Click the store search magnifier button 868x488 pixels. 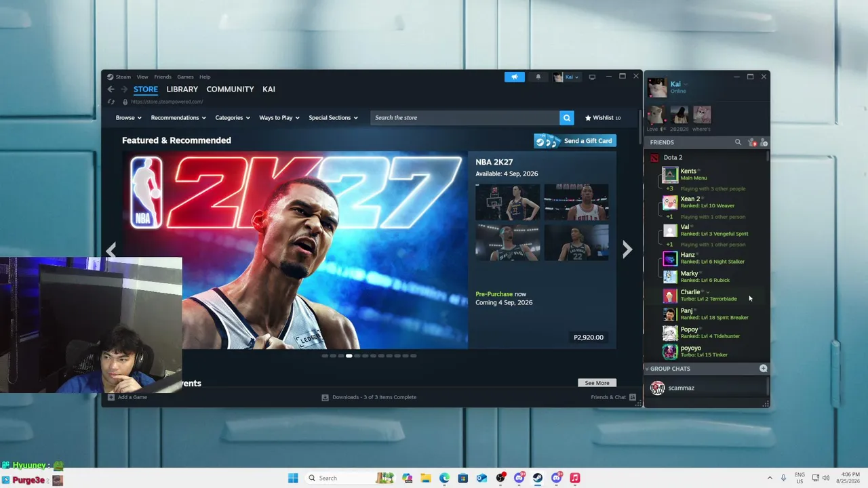[x=567, y=118]
